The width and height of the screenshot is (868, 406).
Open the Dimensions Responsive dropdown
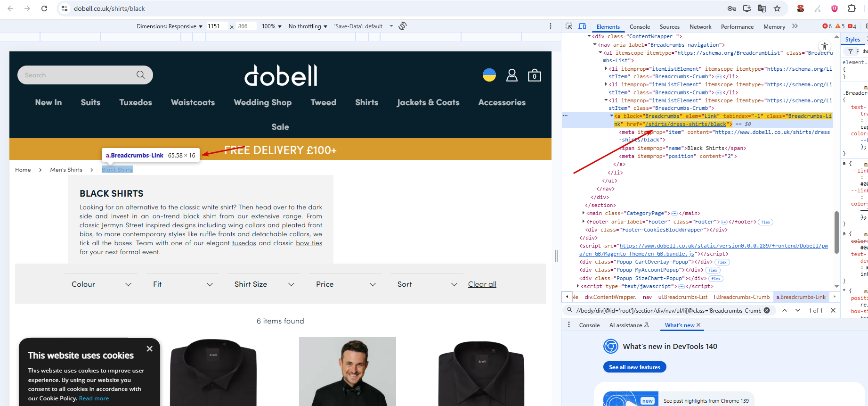click(x=170, y=26)
